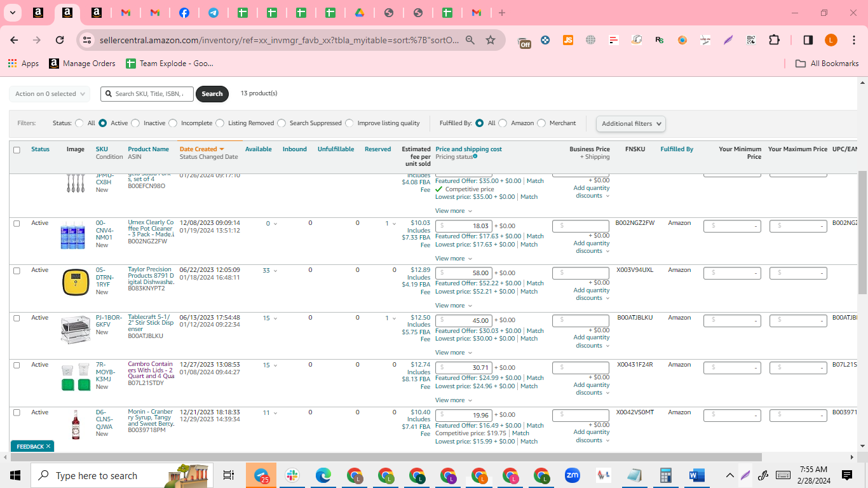The width and height of the screenshot is (868, 488).
Task: Expand 'View more' under Cambro pricing
Action: pos(454,400)
